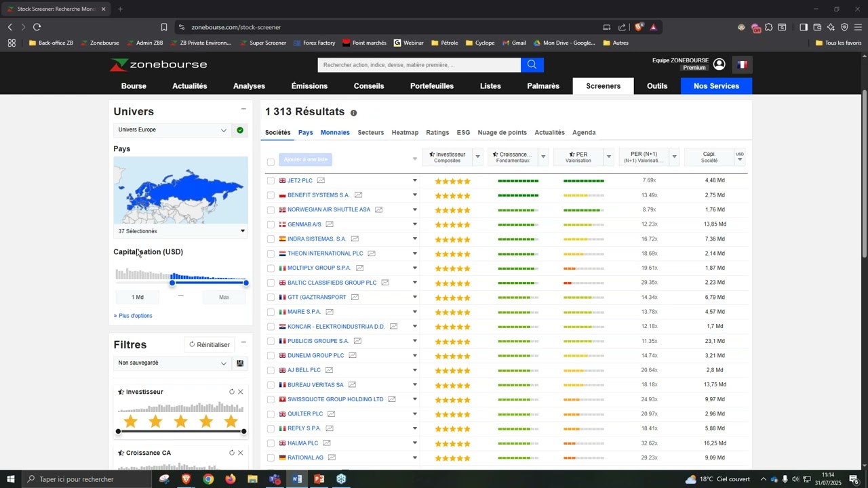Click the capitalisation slider right handle
The image size is (868, 488).
point(246,283)
